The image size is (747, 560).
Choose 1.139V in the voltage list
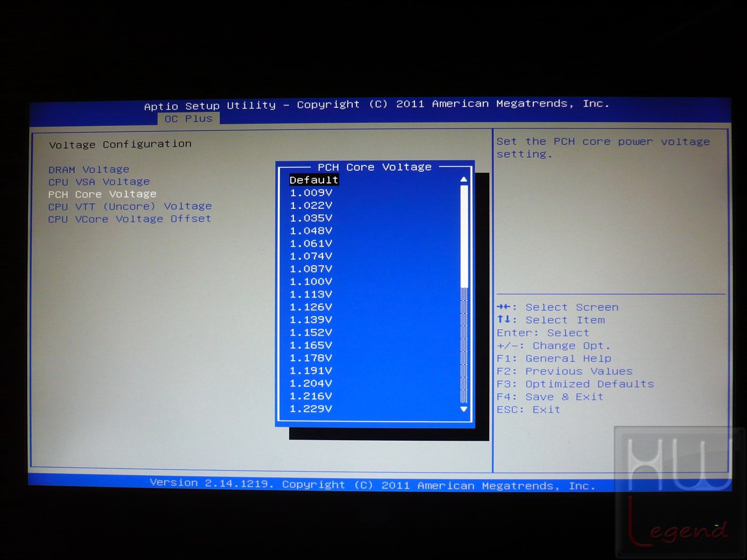tap(311, 320)
